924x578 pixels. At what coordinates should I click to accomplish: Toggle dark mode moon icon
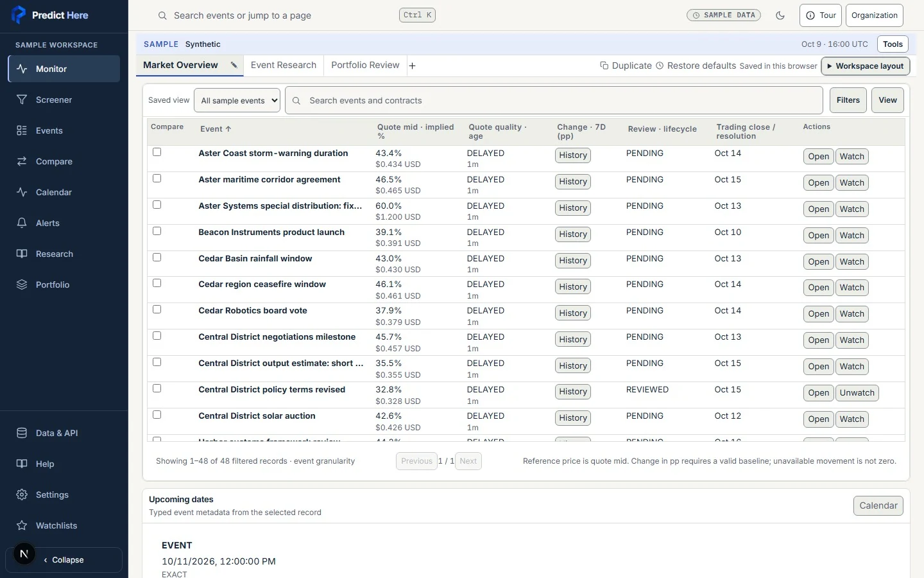pos(780,15)
